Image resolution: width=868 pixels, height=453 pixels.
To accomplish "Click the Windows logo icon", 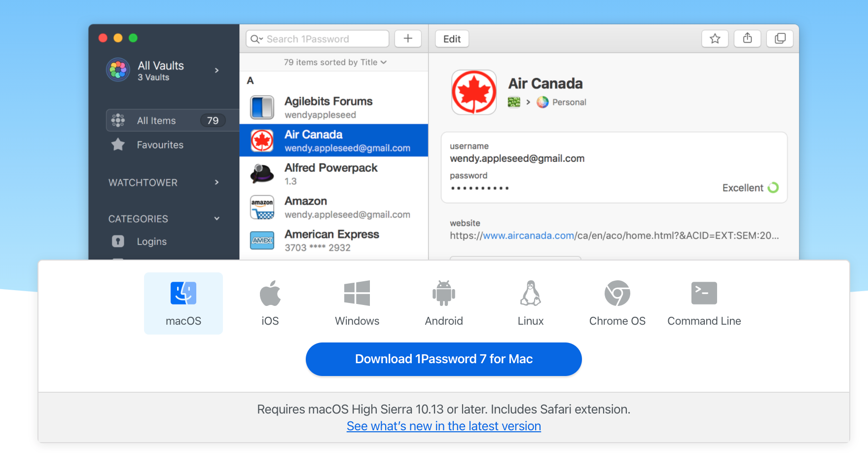I will (357, 293).
